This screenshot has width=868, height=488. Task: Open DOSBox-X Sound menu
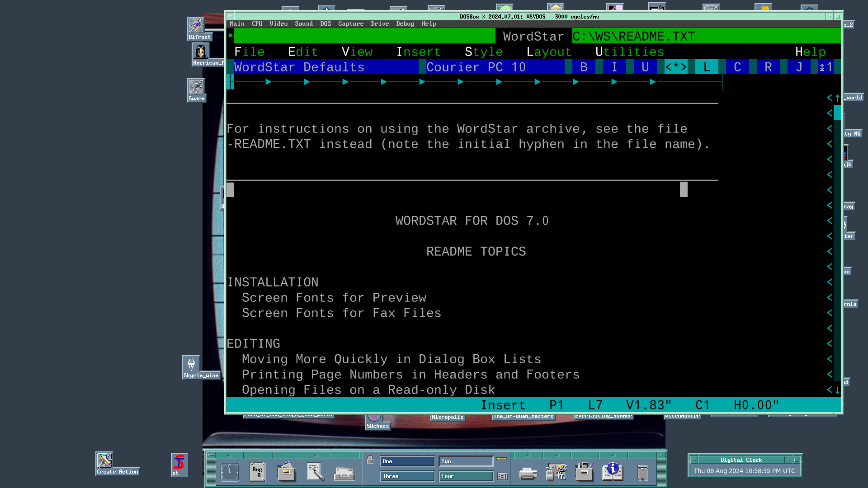coord(304,24)
